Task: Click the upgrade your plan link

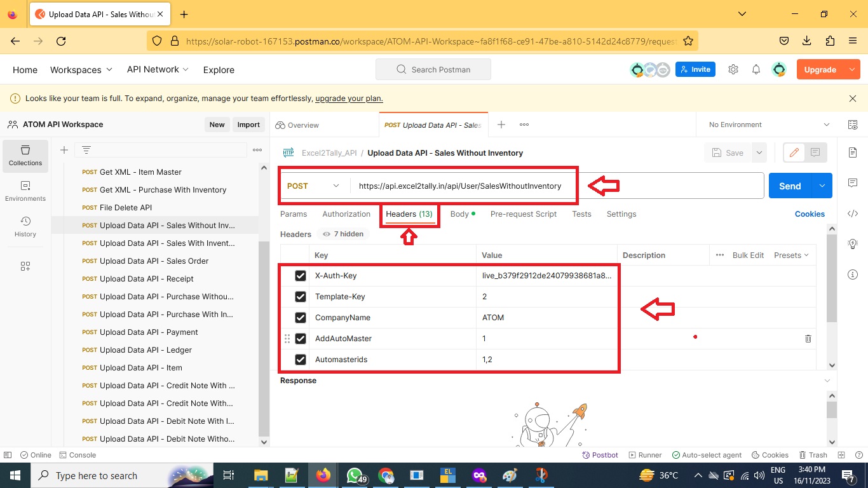Action: [x=349, y=98]
